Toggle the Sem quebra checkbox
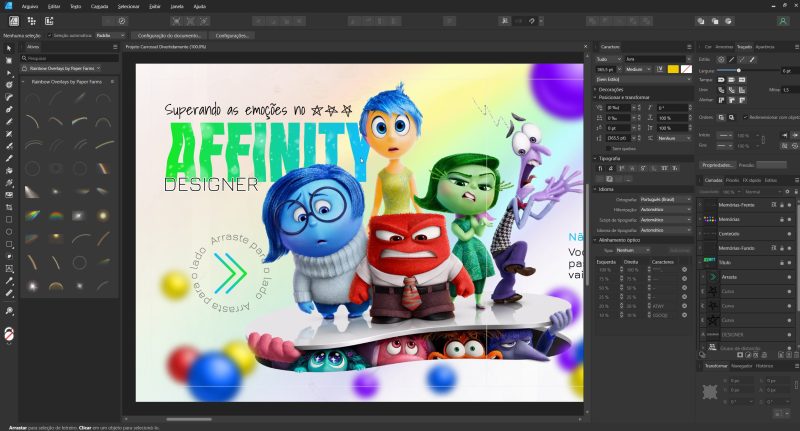Viewport: 800px width, 431px height. click(608, 148)
